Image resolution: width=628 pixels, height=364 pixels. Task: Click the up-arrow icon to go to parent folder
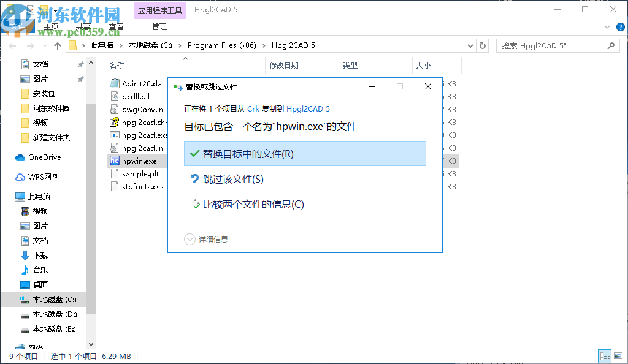tap(57, 45)
